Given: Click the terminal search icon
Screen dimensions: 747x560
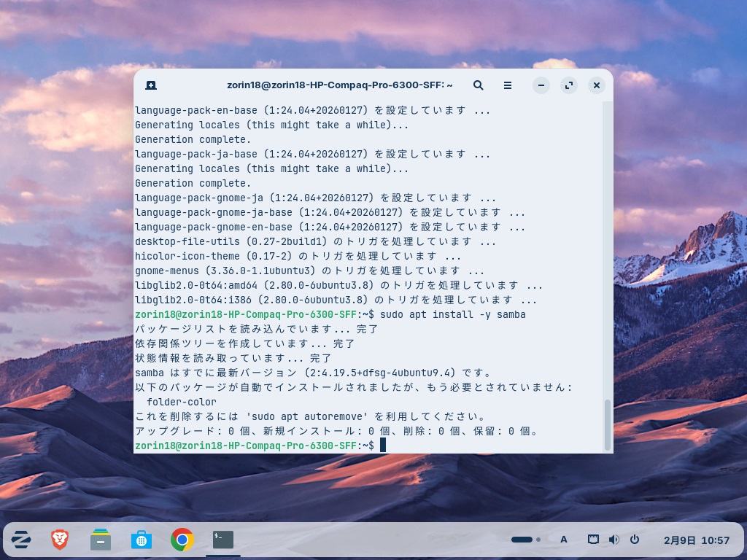Looking at the screenshot, I should point(479,85).
